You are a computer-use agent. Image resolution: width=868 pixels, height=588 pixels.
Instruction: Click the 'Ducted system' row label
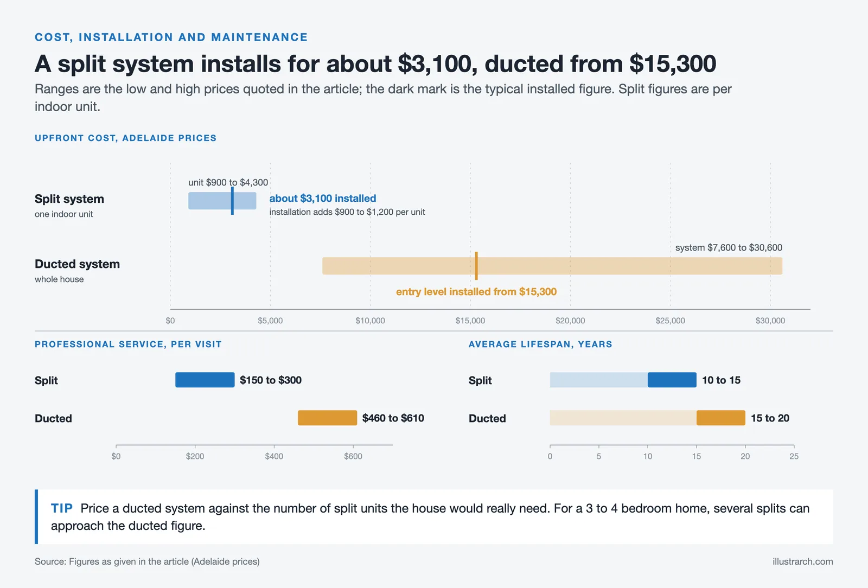coord(77,264)
